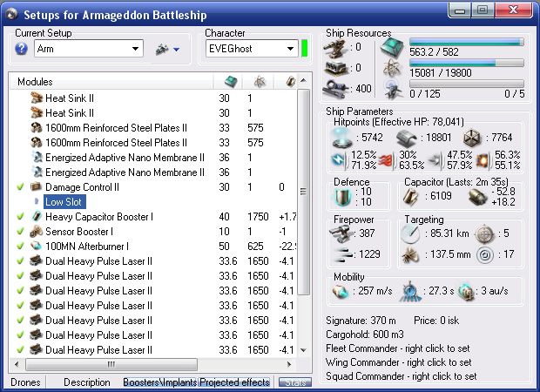Click the Price: 0 isk label
The image size is (540, 392).
[x=436, y=321]
